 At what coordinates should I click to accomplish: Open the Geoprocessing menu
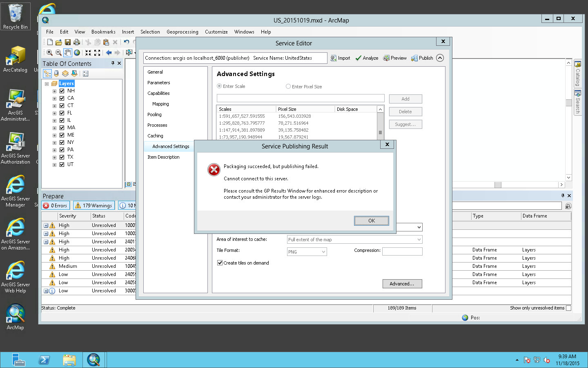coord(183,32)
